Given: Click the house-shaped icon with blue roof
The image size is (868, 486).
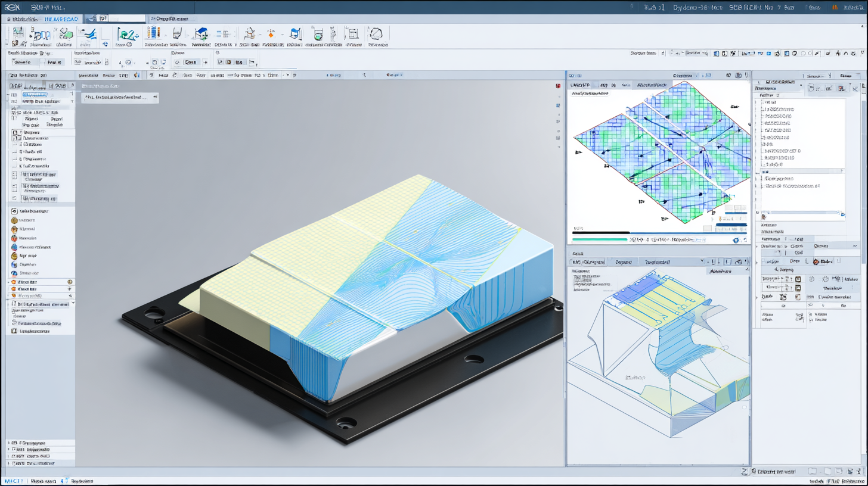Looking at the screenshot, I should pyautogui.click(x=201, y=33).
